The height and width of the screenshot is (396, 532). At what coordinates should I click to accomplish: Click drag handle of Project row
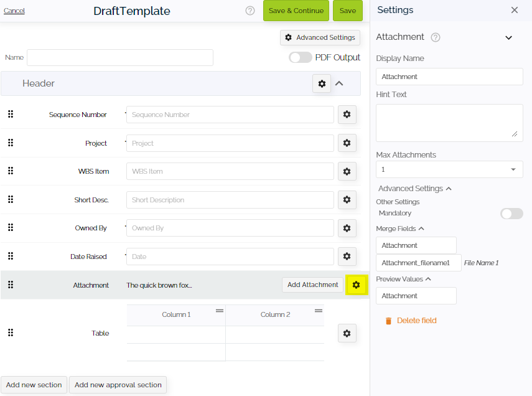coord(11,143)
